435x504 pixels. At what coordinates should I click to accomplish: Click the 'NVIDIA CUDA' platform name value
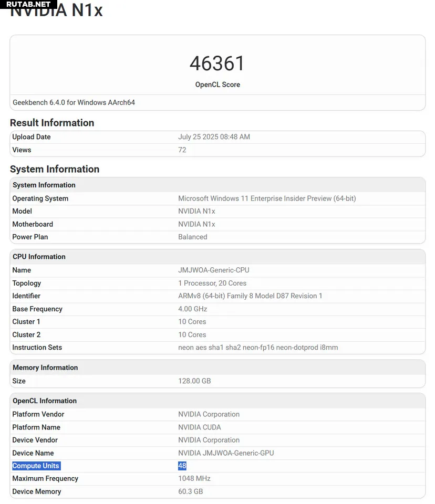click(200, 427)
